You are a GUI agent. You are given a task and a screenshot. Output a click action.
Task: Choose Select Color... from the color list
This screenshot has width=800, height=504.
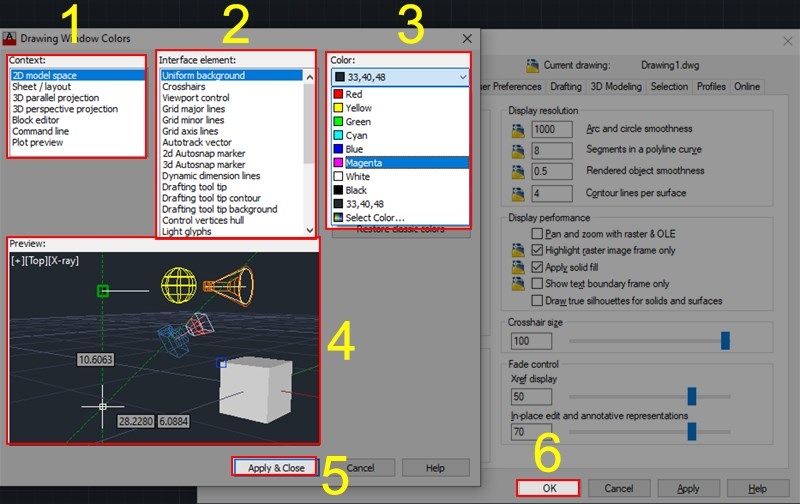click(375, 218)
